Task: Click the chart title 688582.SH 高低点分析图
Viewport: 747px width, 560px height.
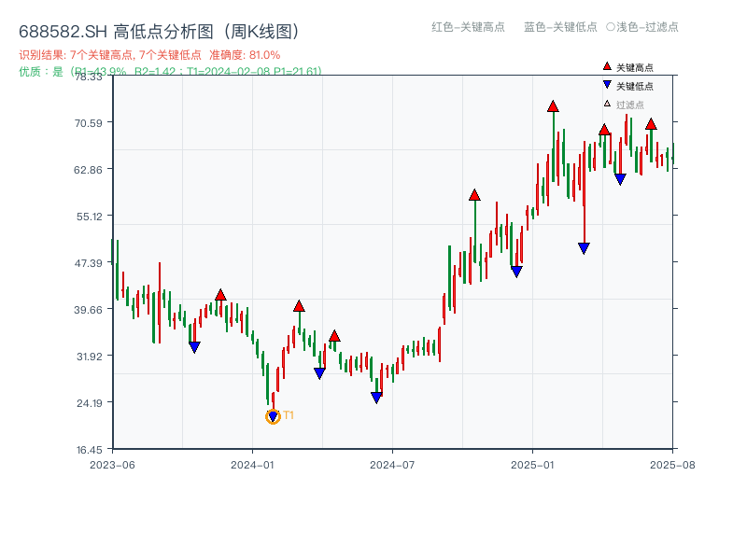Action: pyautogui.click(x=160, y=32)
